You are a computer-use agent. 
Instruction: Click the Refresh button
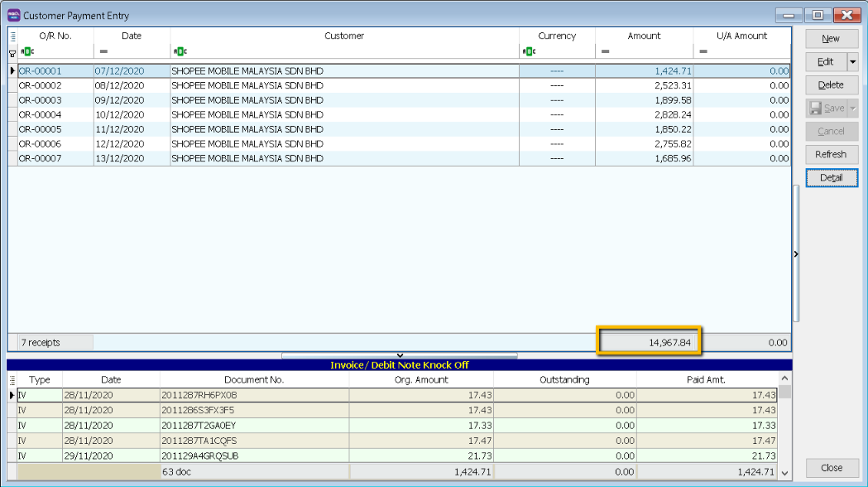point(831,154)
